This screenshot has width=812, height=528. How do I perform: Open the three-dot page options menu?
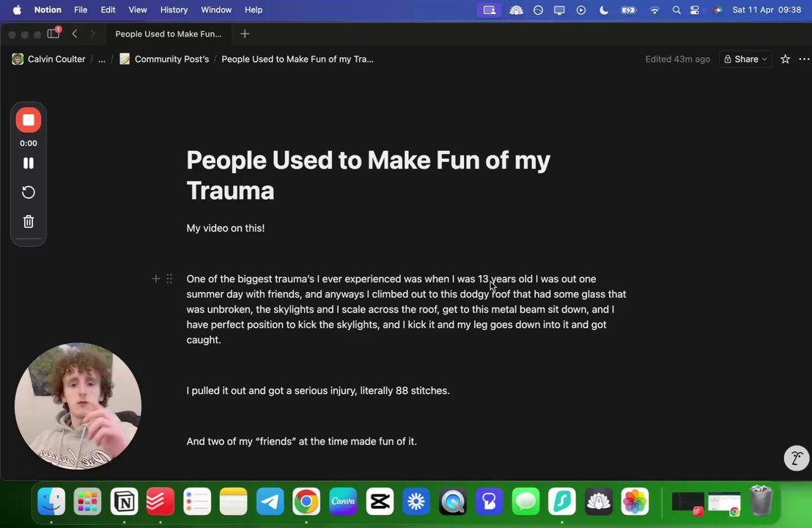coord(804,59)
